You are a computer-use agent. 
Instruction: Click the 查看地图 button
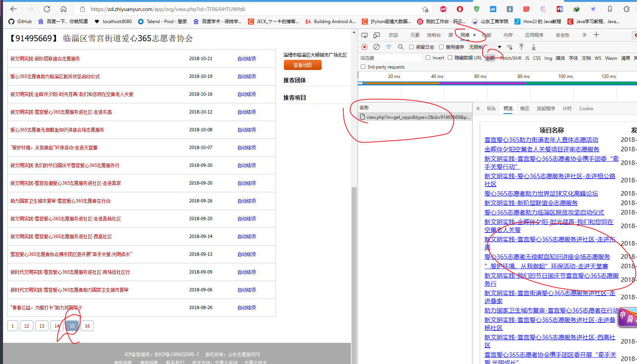[302, 65]
